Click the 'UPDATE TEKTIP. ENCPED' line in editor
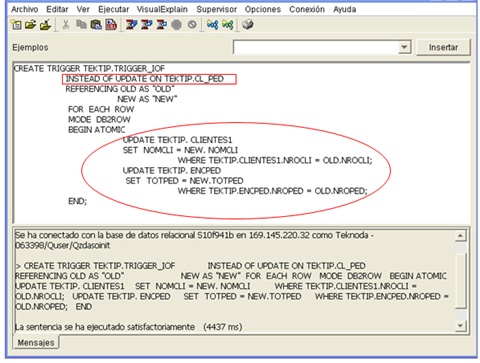This screenshot has width=480, height=363. pyautogui.click(x=172, y=171)
